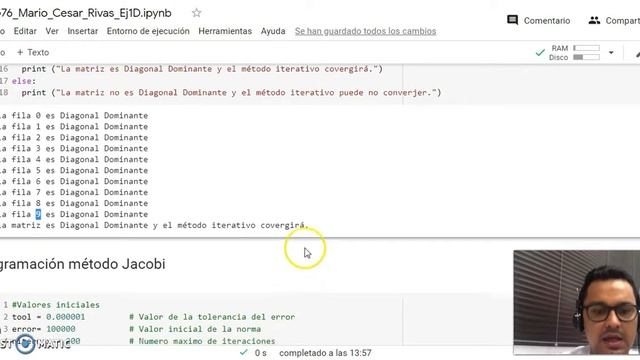This screenshot has width=640, height=360.
Task: Expand the RAM/Disco dropdown arrow
Action: coord(611,53)
